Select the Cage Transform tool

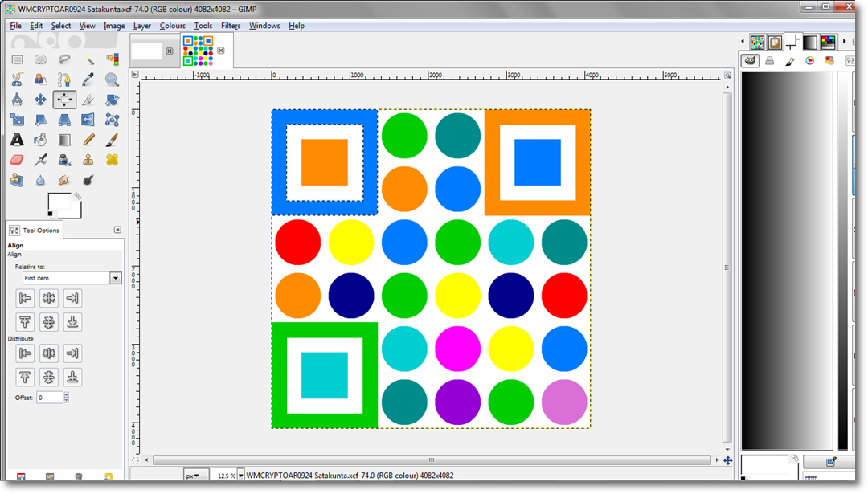[x=112, y=120]
